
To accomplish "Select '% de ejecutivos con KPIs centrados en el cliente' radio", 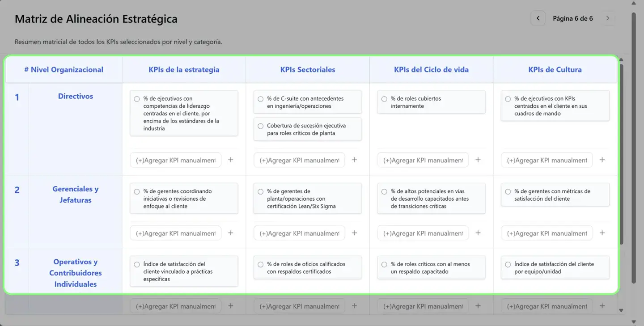I will (508, 99).
